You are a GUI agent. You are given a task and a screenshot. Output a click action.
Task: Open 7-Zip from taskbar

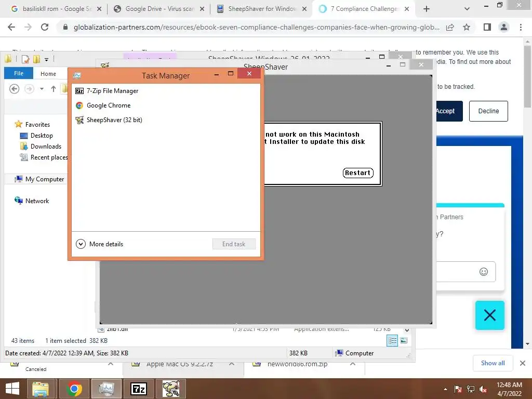138,389
